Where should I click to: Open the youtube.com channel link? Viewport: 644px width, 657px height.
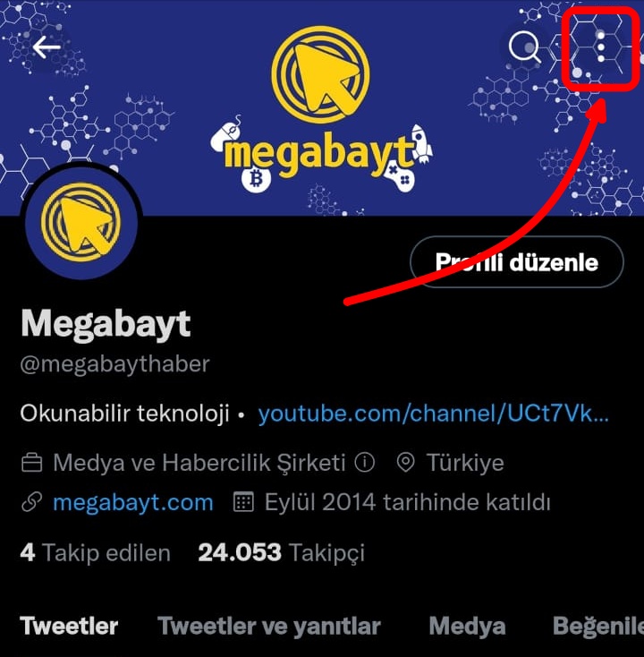click(x=434, y=414)
